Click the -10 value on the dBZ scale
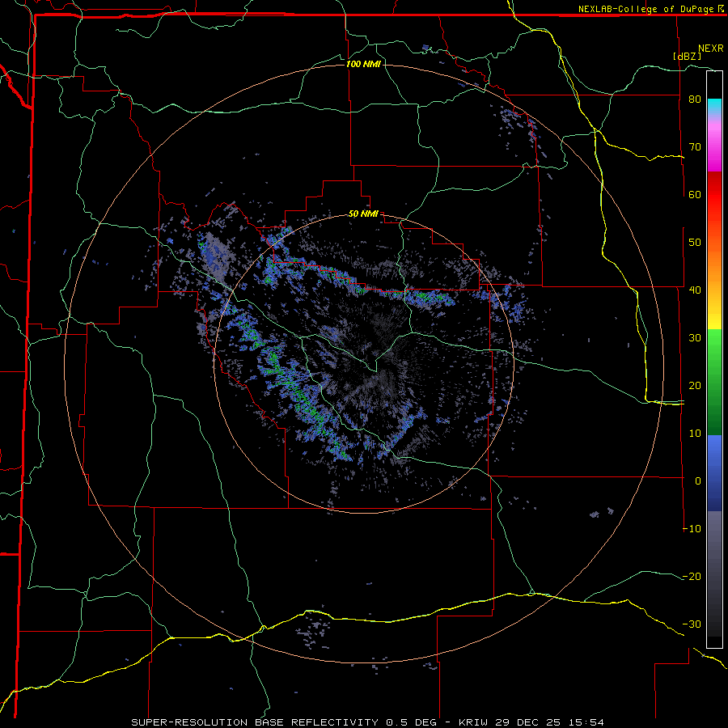The width and height of the screenshot is (728, 728). (x=692, y=529)
